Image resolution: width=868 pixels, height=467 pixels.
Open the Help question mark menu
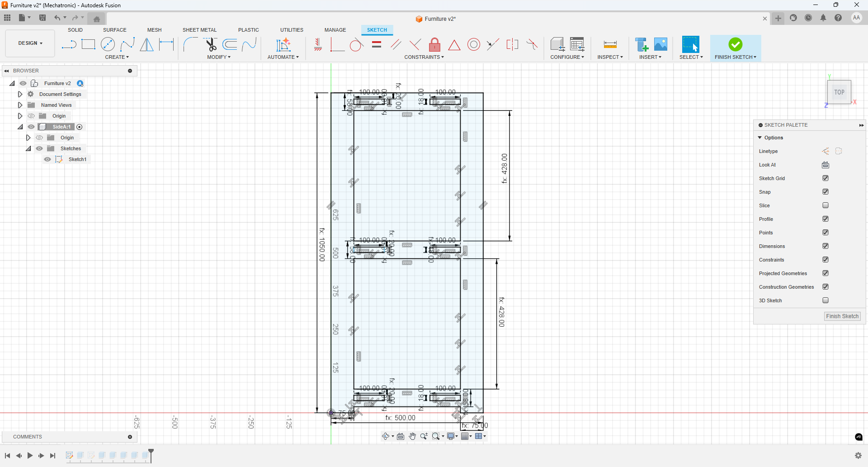(838, 18)
